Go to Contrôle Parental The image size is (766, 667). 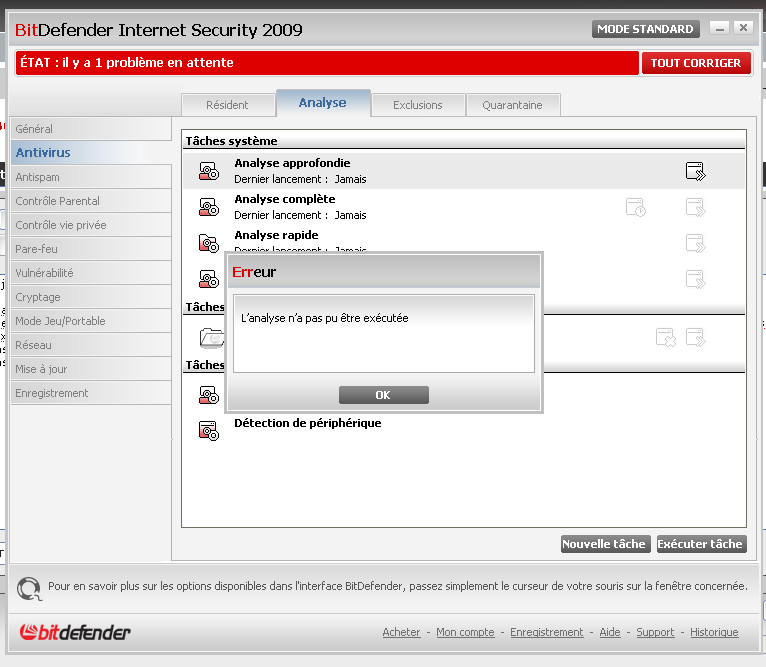[x=91, y=201]
